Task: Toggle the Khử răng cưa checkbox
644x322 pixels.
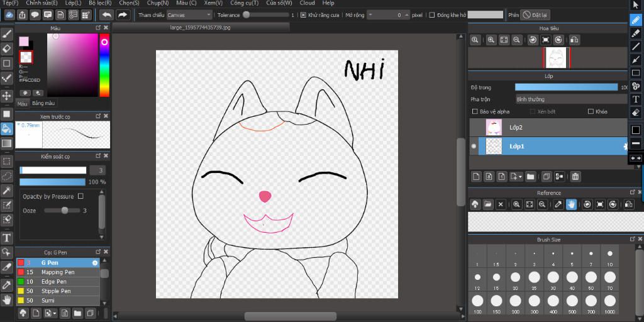Action: (x=304, y=15)
